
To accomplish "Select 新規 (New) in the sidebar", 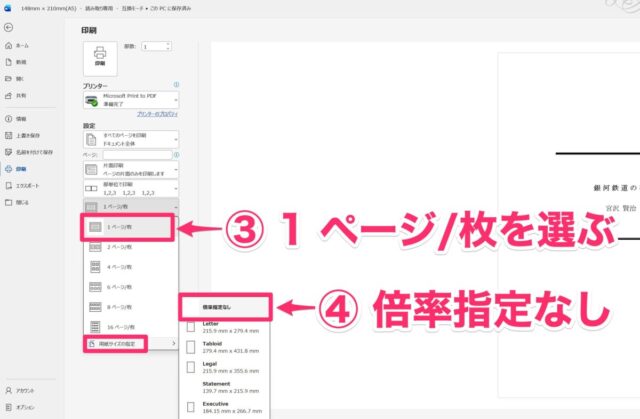I will coord(20,62).
